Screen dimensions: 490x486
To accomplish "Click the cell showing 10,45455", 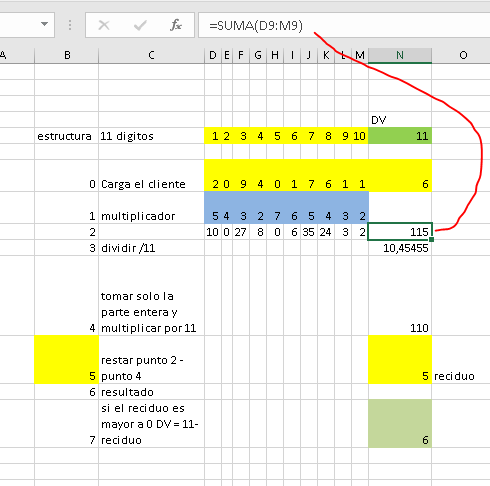I will [x=400, y=248].
